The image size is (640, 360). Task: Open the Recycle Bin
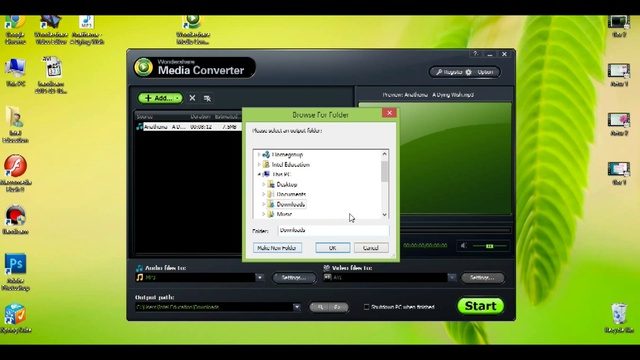coord(619,318)
